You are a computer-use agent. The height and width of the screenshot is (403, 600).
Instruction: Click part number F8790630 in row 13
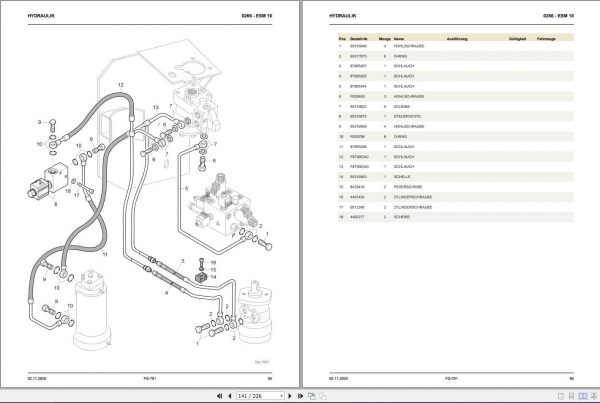coord(359,167)
